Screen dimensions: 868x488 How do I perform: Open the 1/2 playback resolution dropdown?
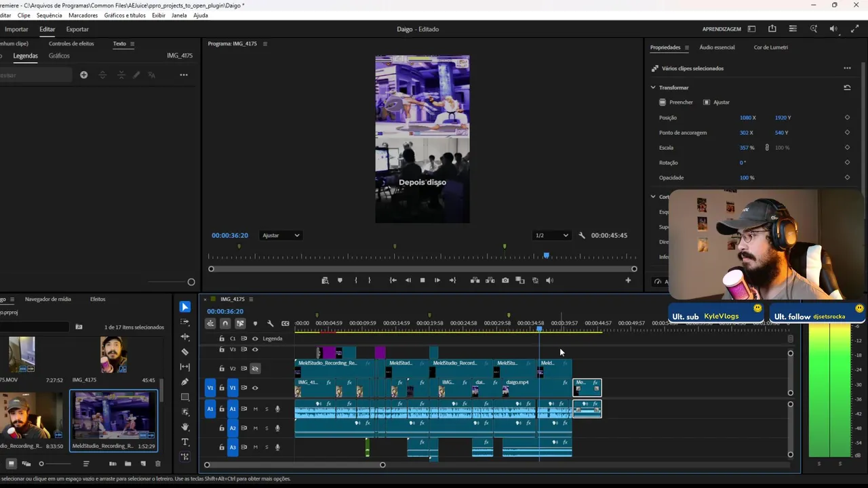[552, 235]
